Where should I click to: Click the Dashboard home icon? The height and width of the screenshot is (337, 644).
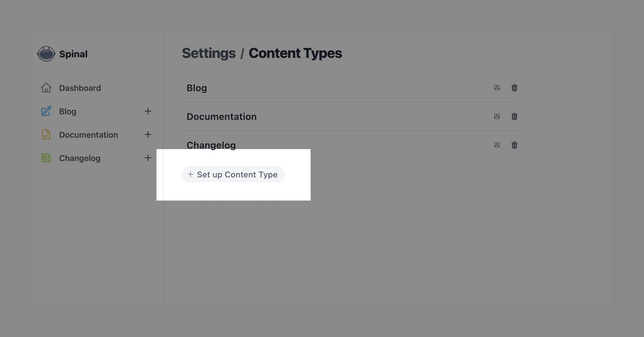coord(46,88)
